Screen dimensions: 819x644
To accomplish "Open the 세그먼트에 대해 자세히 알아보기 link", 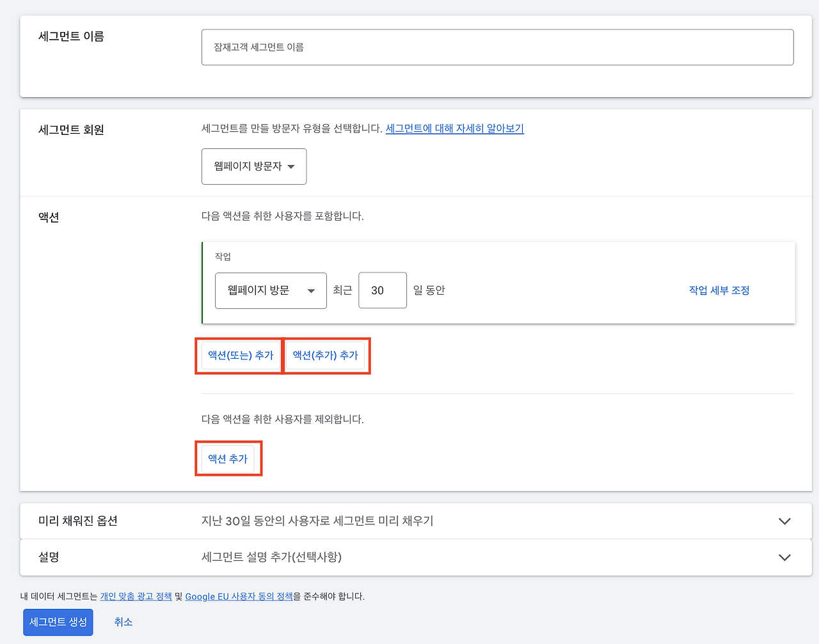I will point(454,129).
